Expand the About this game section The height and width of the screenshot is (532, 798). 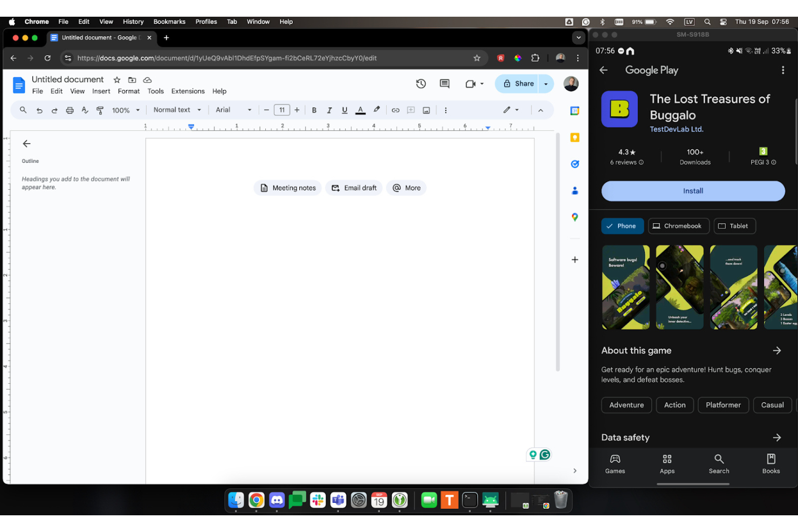pos(777,350)
